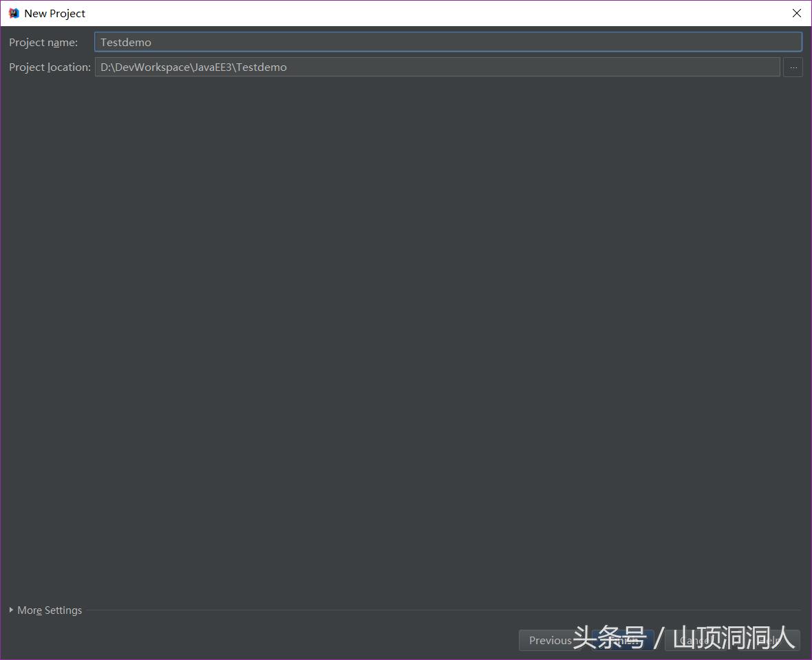Click the New Project title text
Image resolution: width=812 pixels, height=660 pixels.
pyautogui.click(x=54, y=12)
